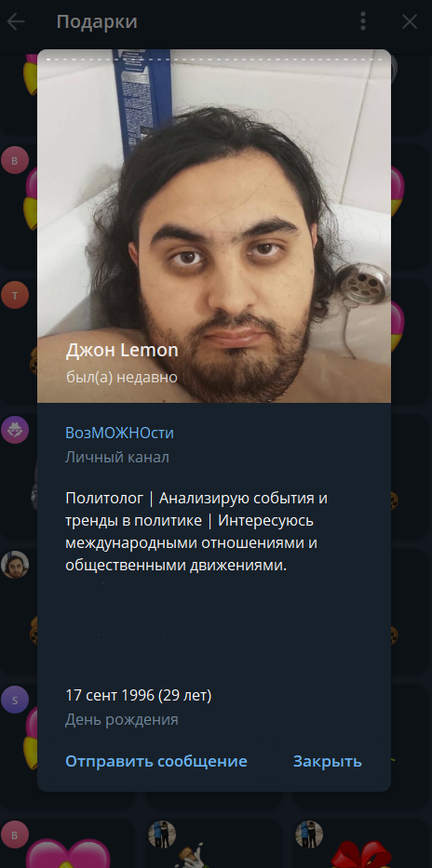Image resolution: width=432 pixels, height=868 pixels.
Task: Click the purple avatar with anonymous hat icon
Action: [15, 430]
